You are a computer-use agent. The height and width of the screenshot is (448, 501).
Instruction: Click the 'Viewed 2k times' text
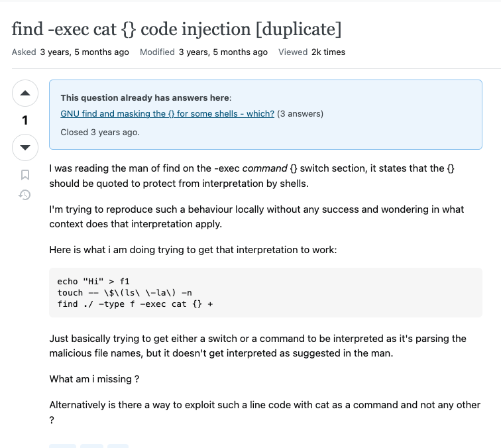tap(311, 52)
